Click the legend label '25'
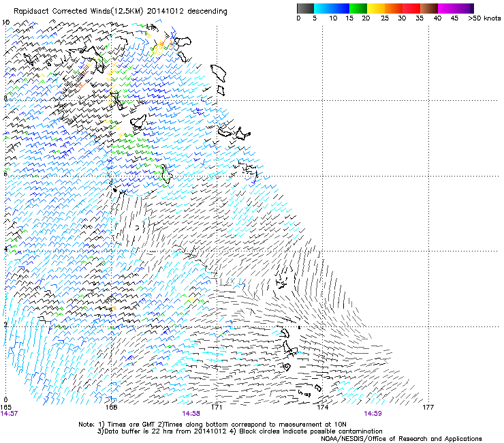 coord(385,18)
